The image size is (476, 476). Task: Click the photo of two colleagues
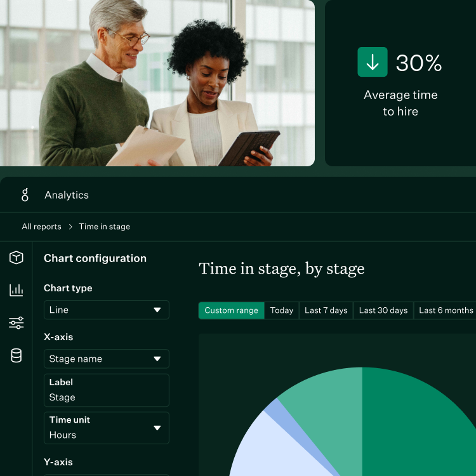157,83
